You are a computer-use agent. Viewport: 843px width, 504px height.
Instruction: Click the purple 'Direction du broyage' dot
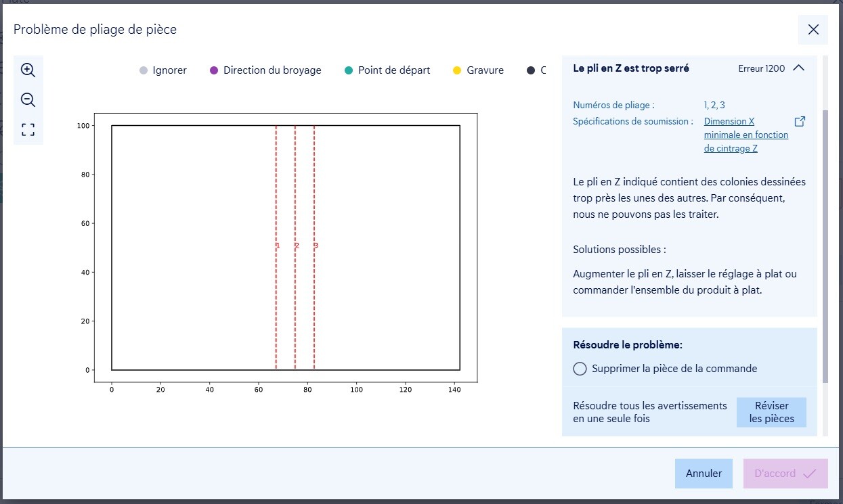[x=214, y=70]
